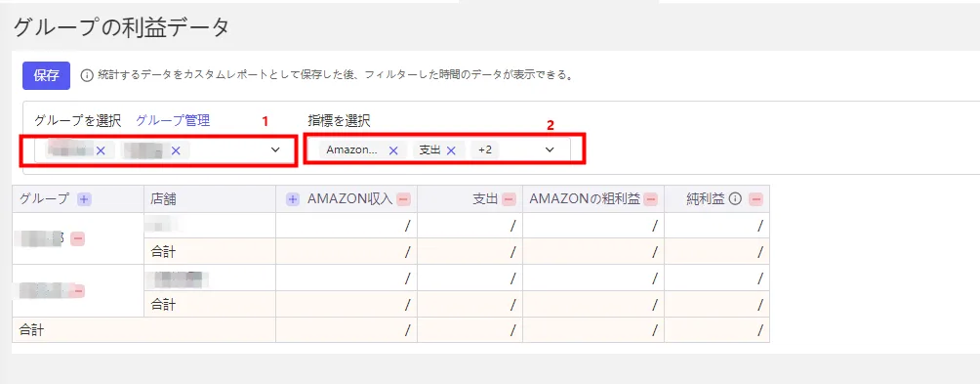Click the 純利益 header label
This screenshot has height=384, width=980.
click(705, 199)
